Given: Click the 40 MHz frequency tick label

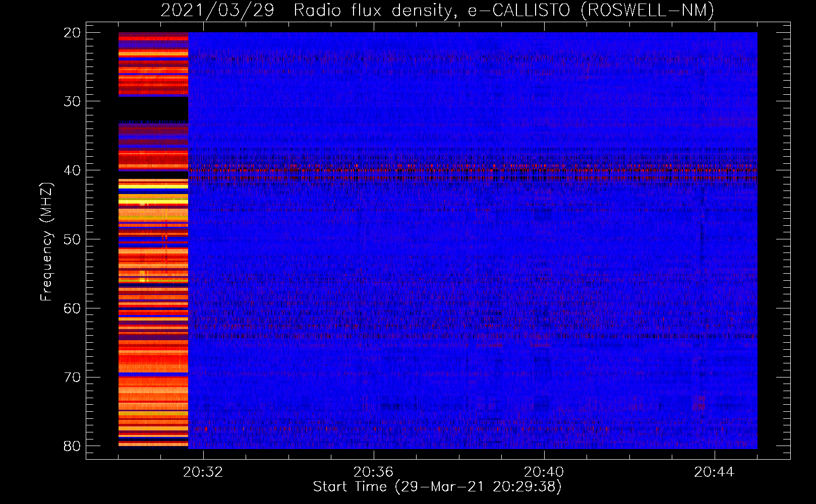Looking at the screenshot, I should [72, 170].
